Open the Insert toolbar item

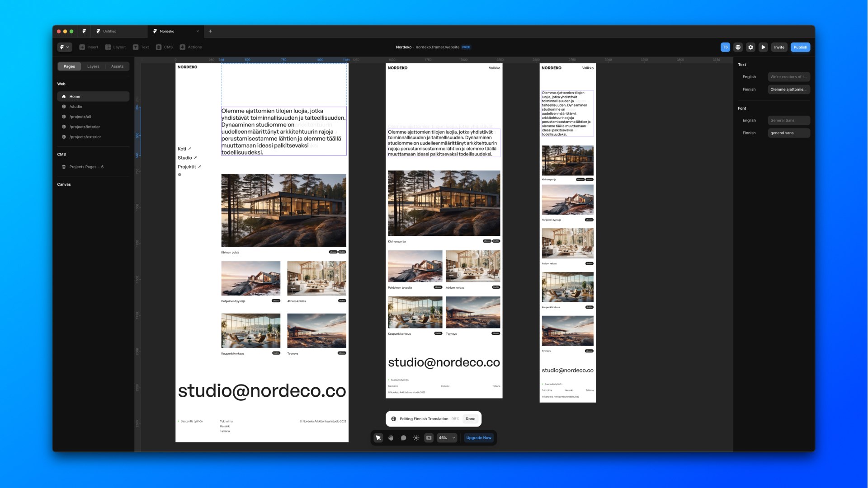89,47
